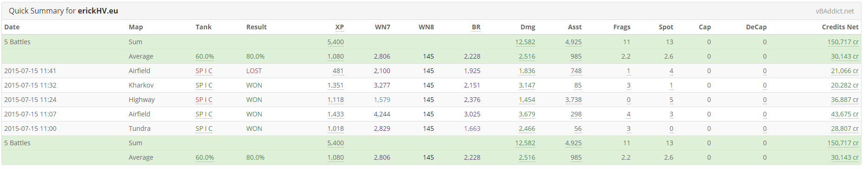Viewport: 868px width, 169px height.
Task: Open SP I C tank link for Highway battle
Action: pos(204,100)
